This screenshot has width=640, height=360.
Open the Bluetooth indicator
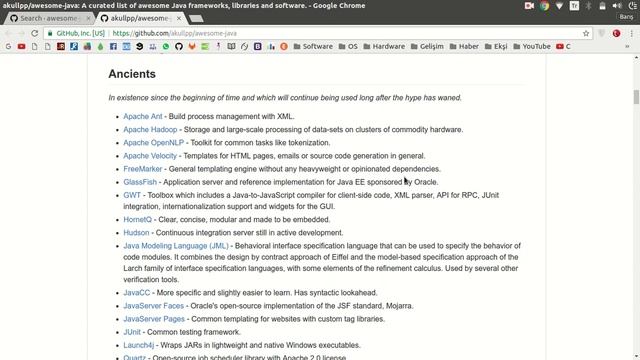point(588,6)
